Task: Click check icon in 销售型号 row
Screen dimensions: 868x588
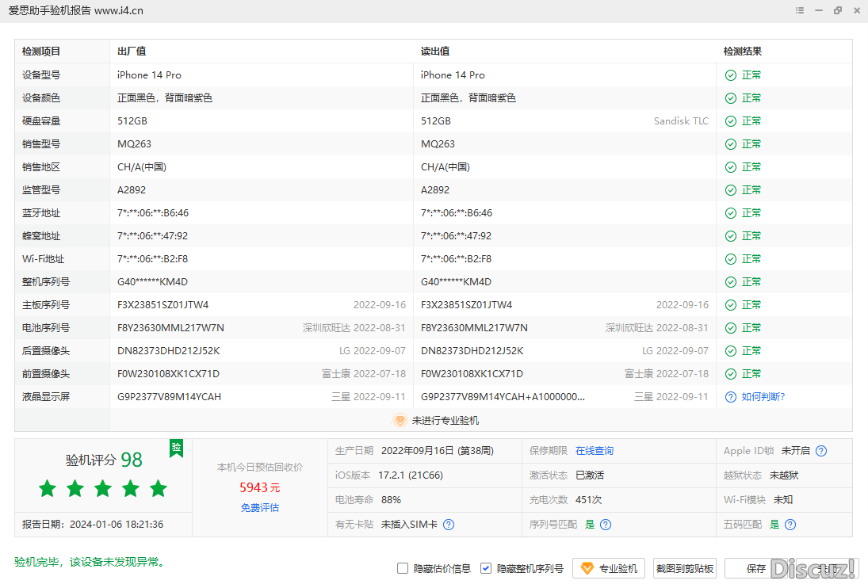Action: pyautogui.click(x=731, y=143)
